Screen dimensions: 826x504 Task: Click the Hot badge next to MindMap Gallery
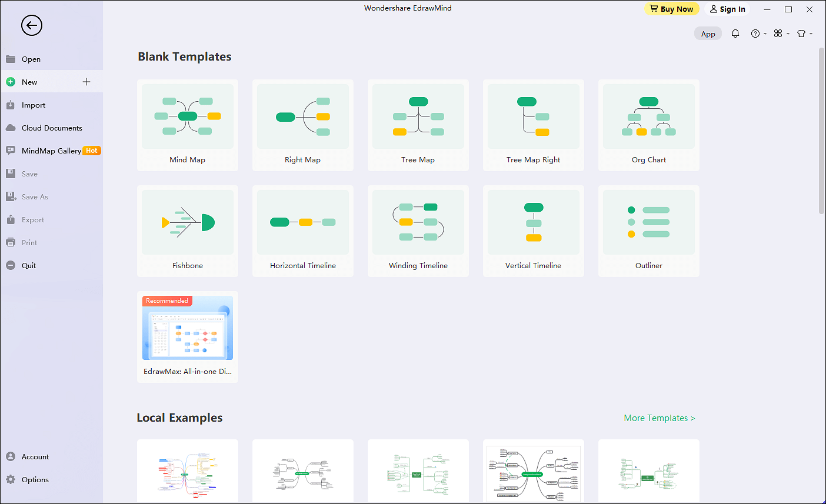tap(92, 151)
